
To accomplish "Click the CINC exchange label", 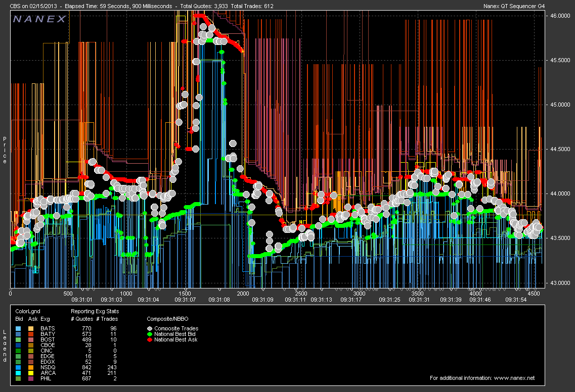I will coord(47,351).
